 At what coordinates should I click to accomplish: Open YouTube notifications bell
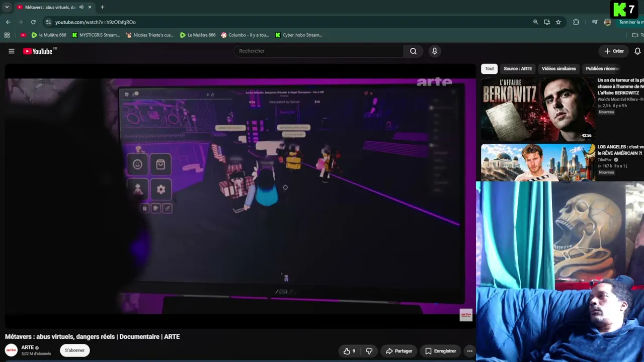click(637, 51)
